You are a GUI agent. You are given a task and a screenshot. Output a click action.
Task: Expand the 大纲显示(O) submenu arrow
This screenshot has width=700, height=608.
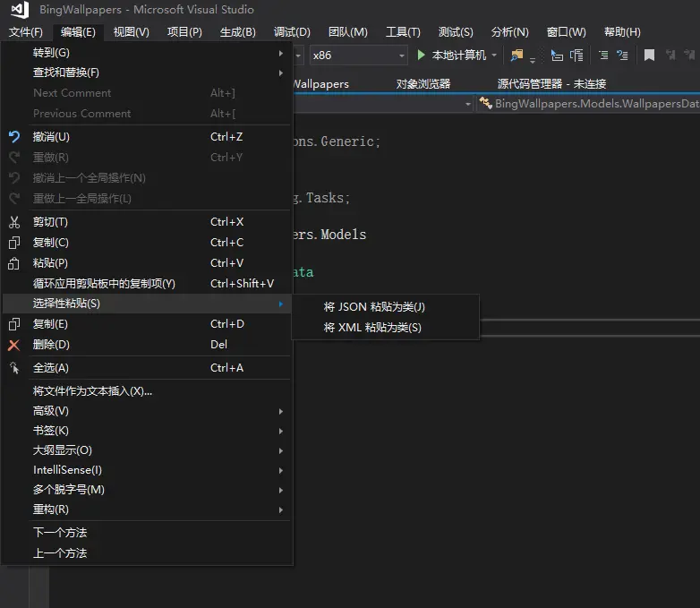[x=281, y=450]
